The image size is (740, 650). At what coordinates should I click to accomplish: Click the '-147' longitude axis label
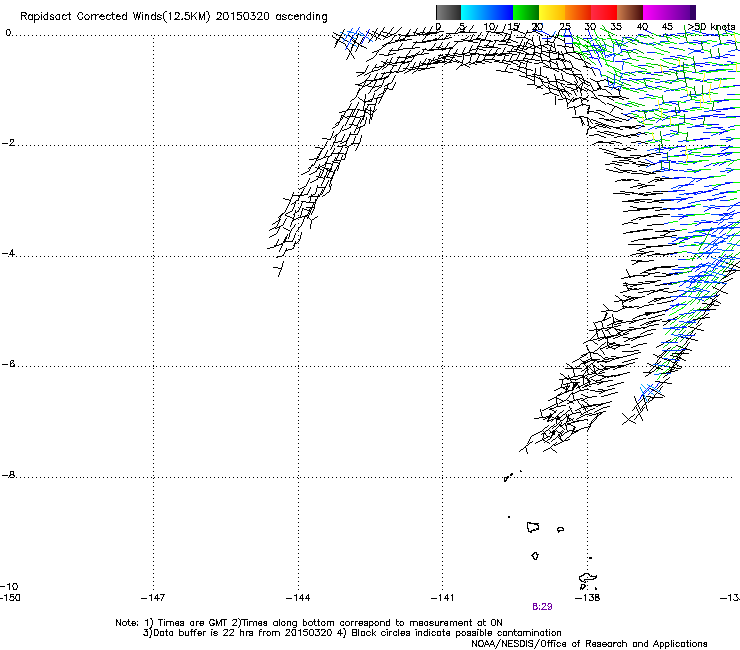coord(153,598)
